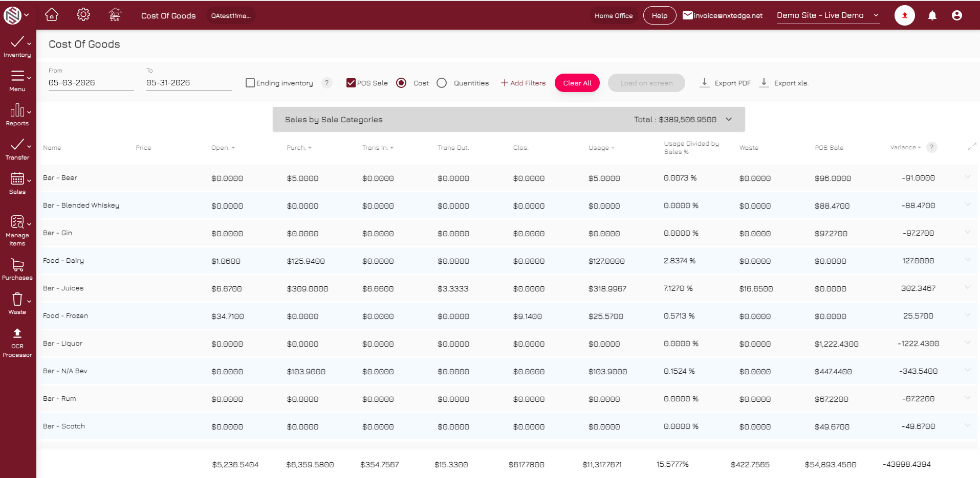Expand the Bar - Beer row chevron

tap(968, 177)
